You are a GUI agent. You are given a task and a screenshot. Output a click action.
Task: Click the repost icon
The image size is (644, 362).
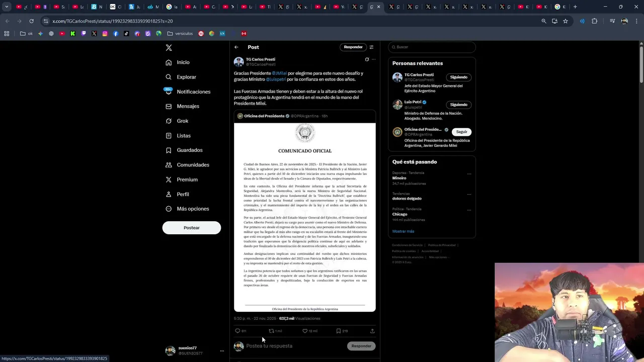click(x=271, y=331)
